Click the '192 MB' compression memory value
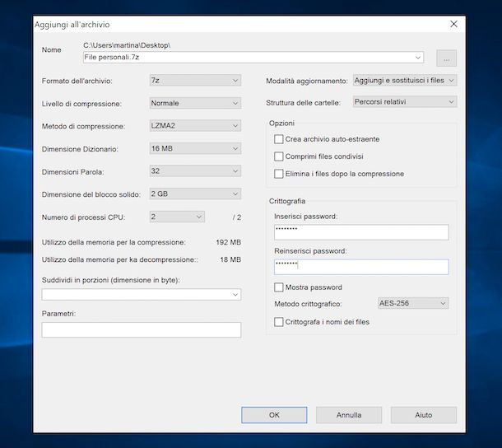The height and width of the screenshot is (448, 502). tap(228, 242)
